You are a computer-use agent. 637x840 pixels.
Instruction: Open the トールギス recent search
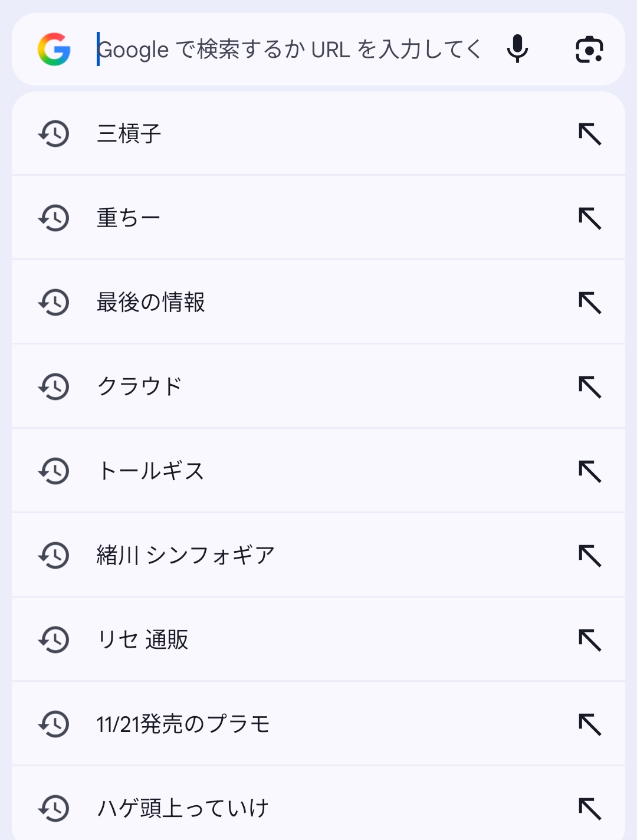(151, 471)
